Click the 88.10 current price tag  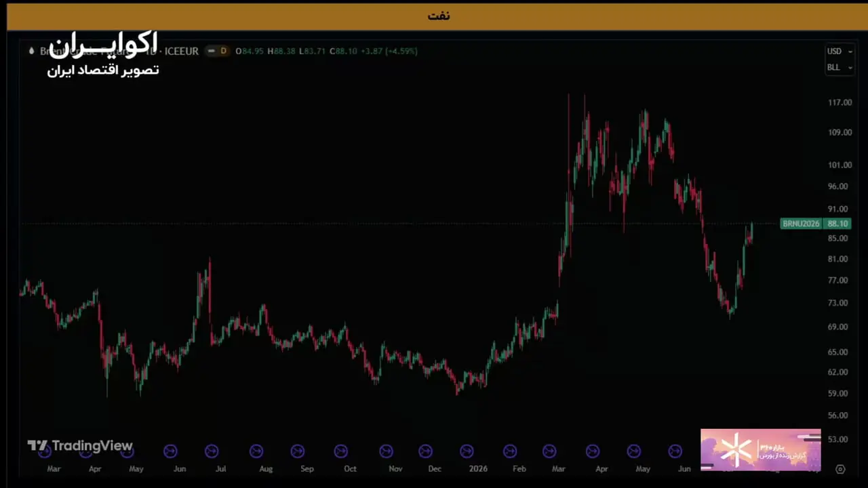click(837, 224)
